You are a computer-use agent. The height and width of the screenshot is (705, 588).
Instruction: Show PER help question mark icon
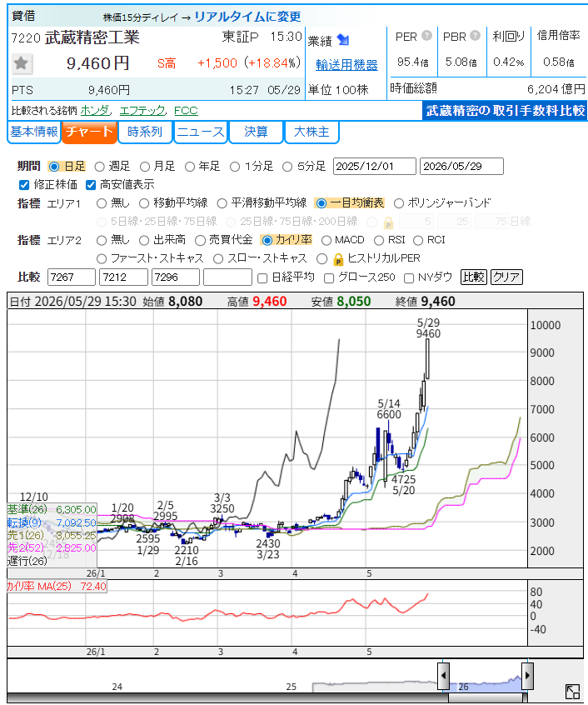point(426,35)
